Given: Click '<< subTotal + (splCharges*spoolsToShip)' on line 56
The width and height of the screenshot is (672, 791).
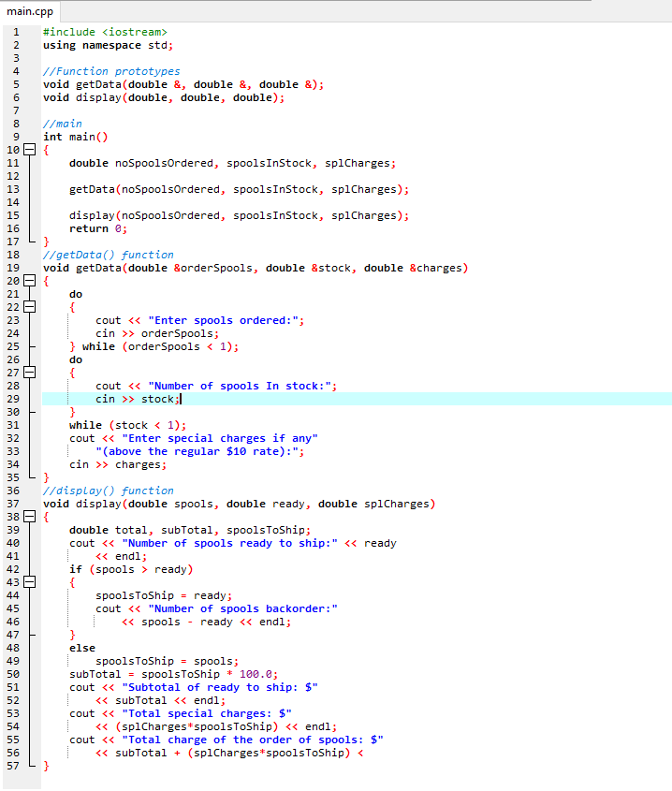Looking at the screenshot, I should point(223,754).
